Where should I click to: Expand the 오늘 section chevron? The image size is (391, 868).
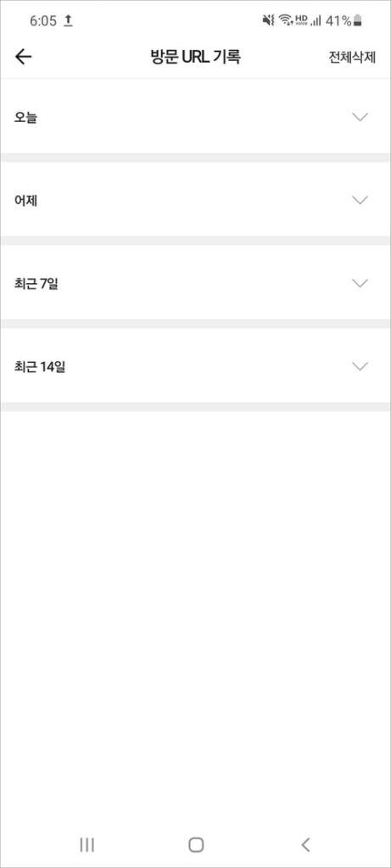(360, 117)
